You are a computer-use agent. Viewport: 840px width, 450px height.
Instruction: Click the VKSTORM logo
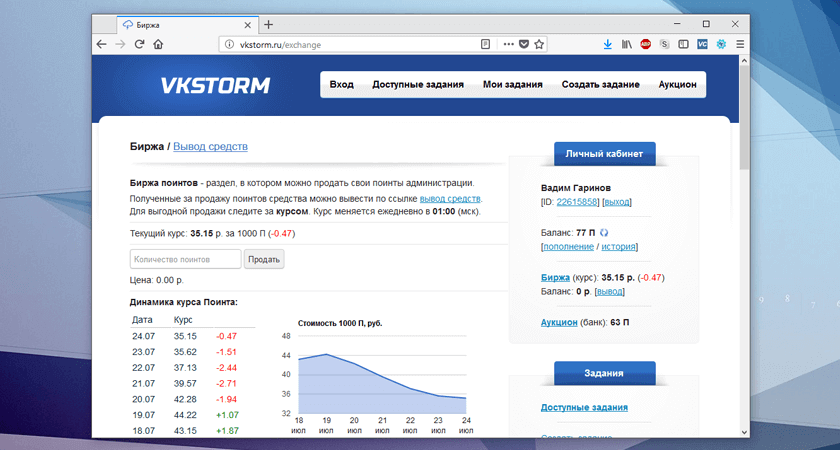pyautogui.click(x=215, y=86)
